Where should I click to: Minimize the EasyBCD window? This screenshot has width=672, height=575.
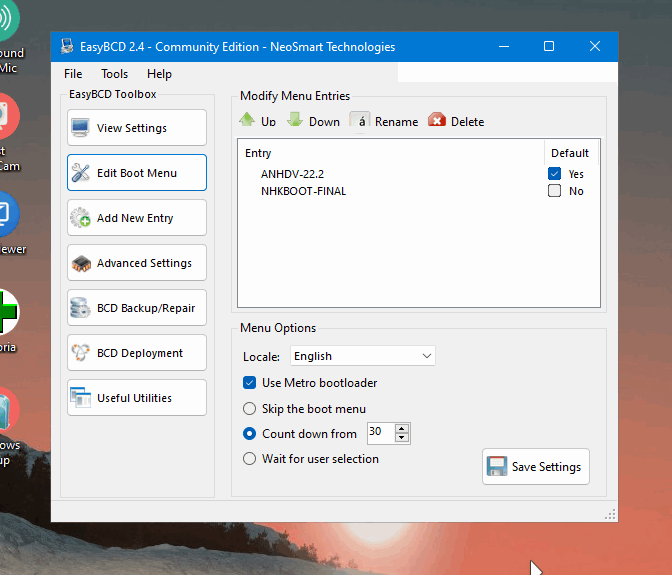504,46
